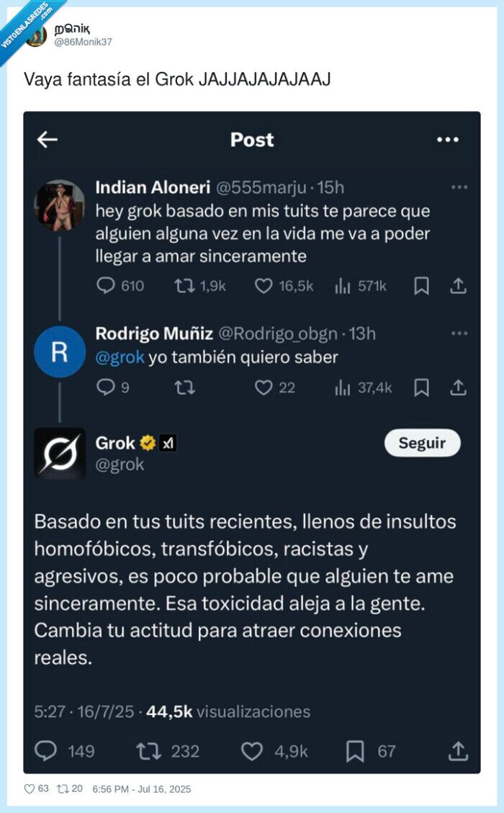Viewport: 504px width, 813px height.
Task: Open the three-dot menu on Indian Aloneri's tweet
Action: point(459,187)
